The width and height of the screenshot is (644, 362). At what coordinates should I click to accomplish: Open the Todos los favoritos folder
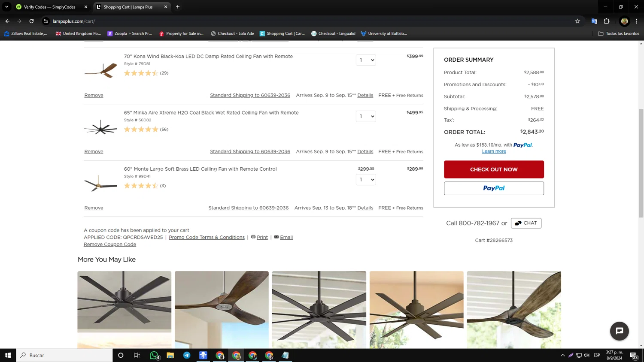click(619, 33)
